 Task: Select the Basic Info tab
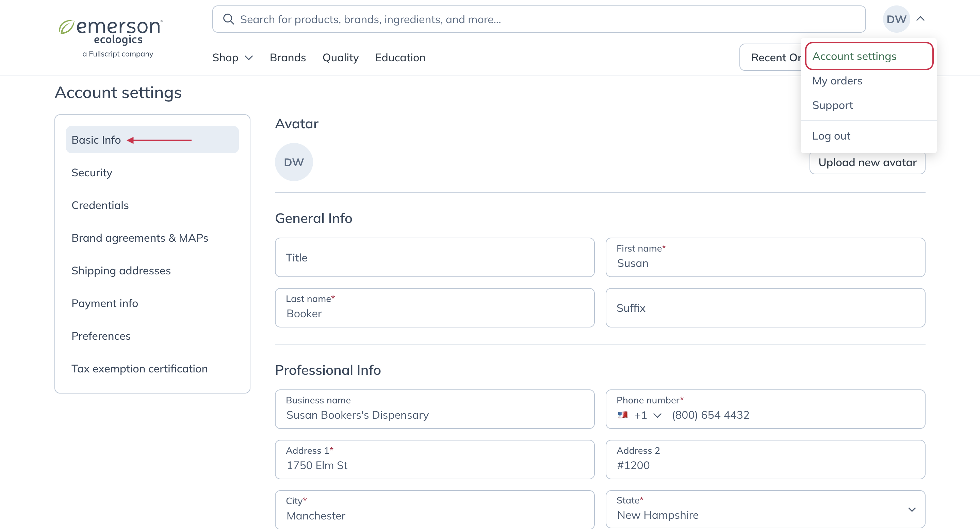pos(152,140)
